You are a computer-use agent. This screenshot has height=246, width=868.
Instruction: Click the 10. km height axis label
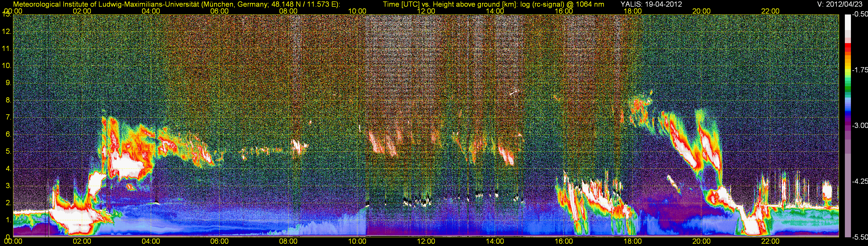click(x=7, y=65)
